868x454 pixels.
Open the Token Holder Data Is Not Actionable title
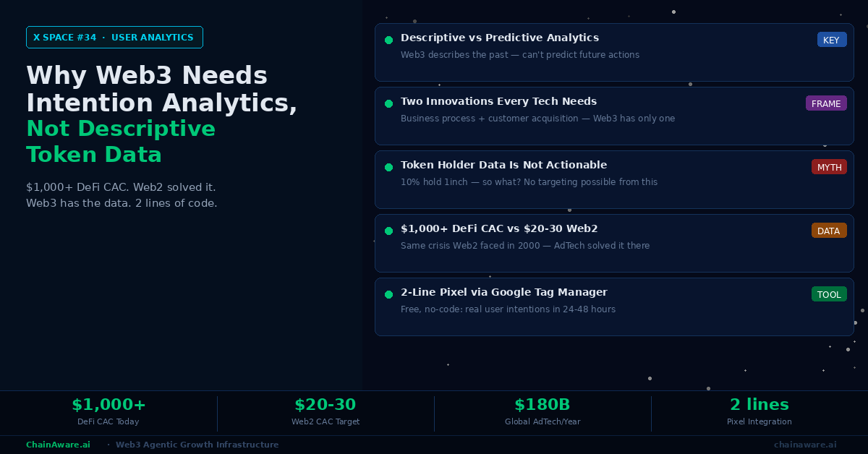[x=503, y=165]
